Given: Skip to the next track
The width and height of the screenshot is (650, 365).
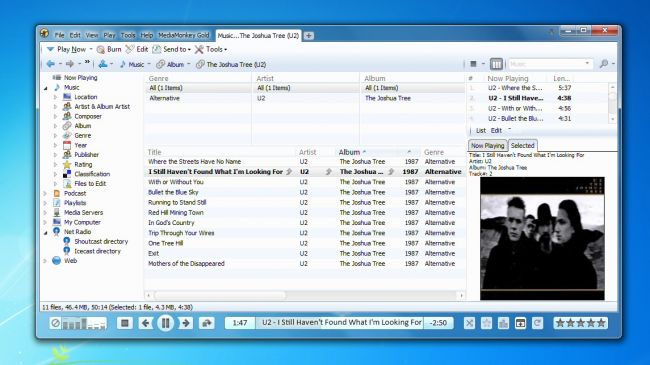Looking at the screenshot, I should 186,323.
